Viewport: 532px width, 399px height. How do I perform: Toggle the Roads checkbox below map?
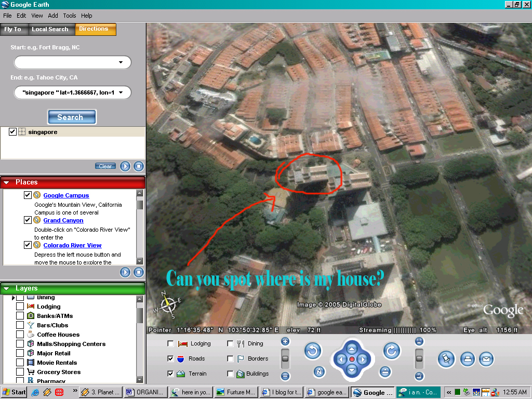(170, 358)
